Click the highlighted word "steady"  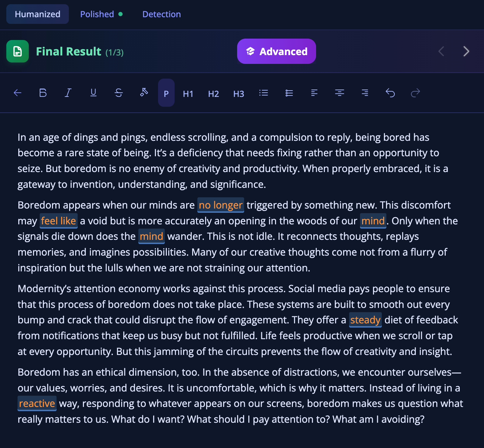click(365, 320)
